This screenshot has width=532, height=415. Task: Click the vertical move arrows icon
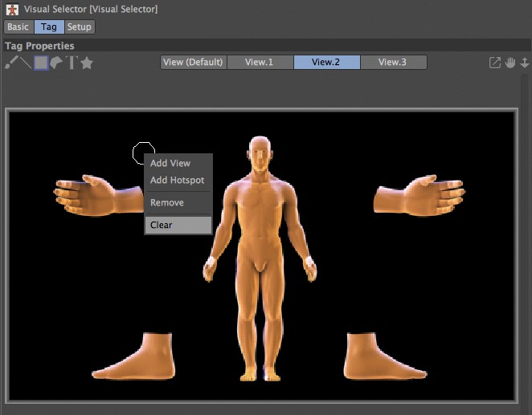(525, 63)
